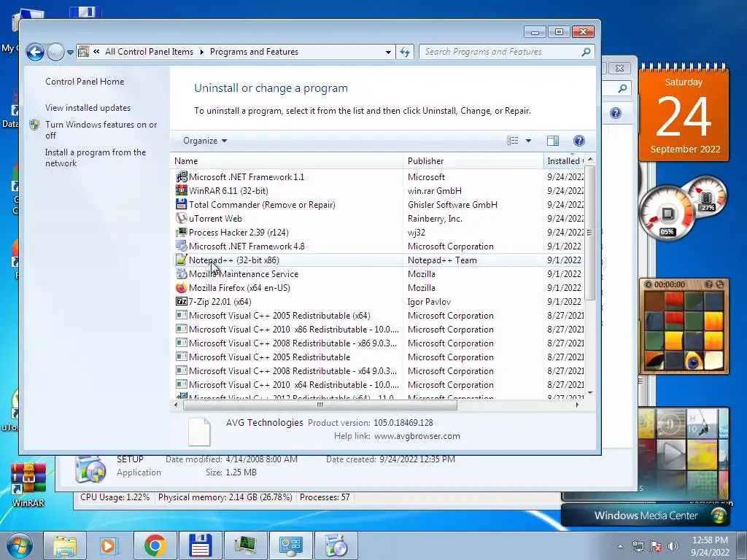Click publisher Igor Pavlov
The image size is (747, 560).
429,301
